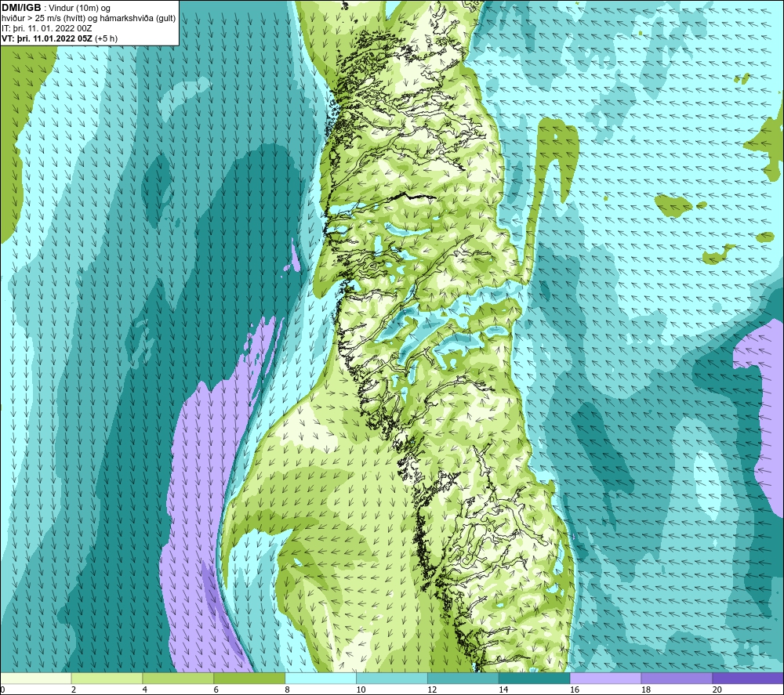The width and height of the screenshot is (784, 695).
Task: Click the 'IT: þri. 11. 01. 2022 00Z' line
Action: point(47,28)
